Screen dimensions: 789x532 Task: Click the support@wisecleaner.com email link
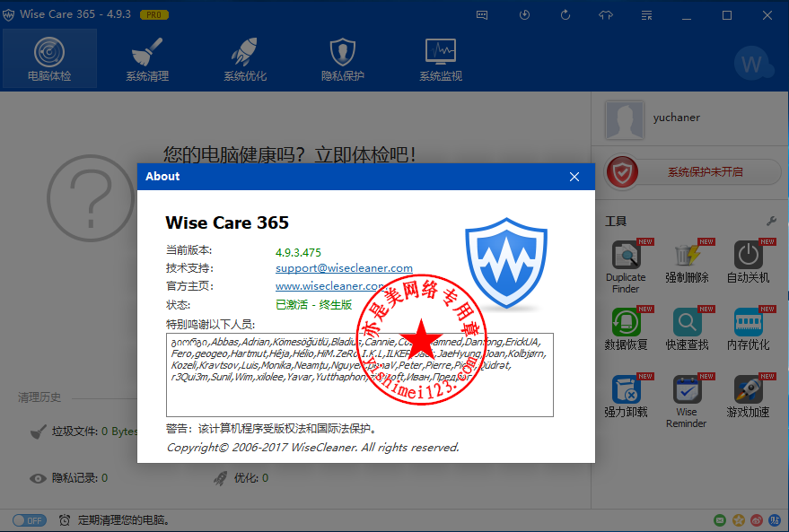(344, 268)
